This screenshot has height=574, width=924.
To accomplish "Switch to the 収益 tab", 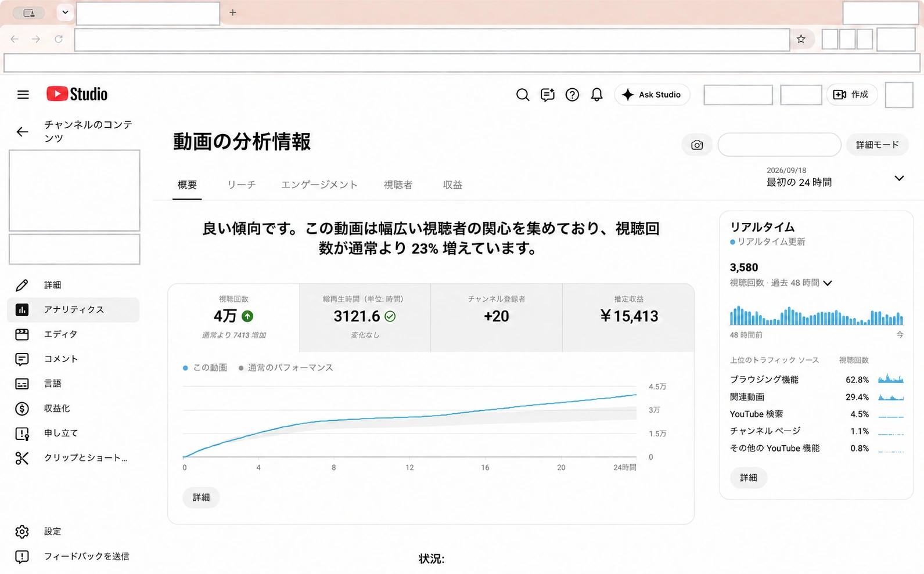I will click(x=452, y=185).
